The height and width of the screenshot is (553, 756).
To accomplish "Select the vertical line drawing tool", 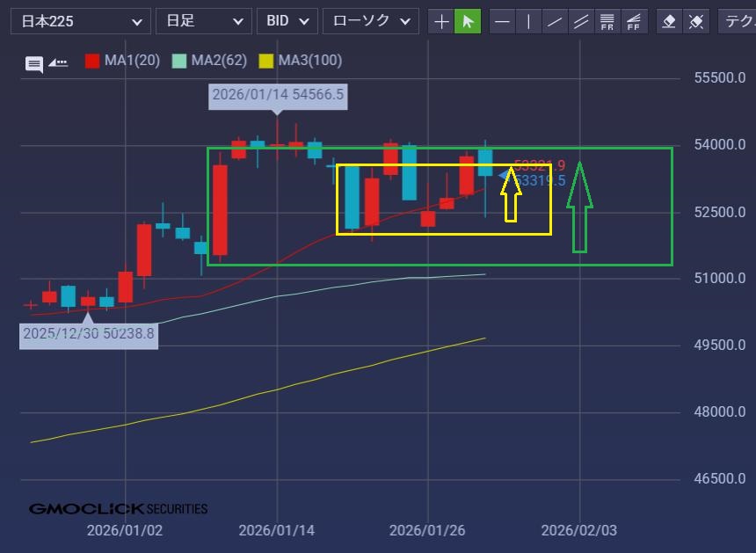I will (x=528, y=21).
